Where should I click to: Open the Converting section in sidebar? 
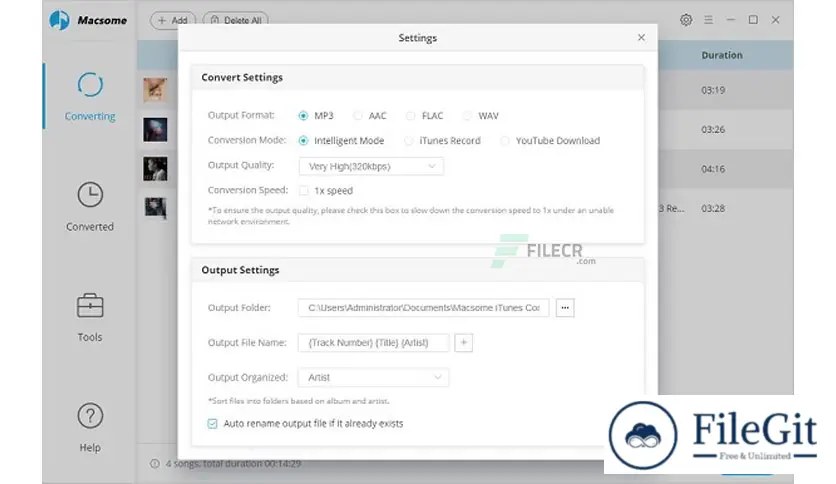pos(90,97)
